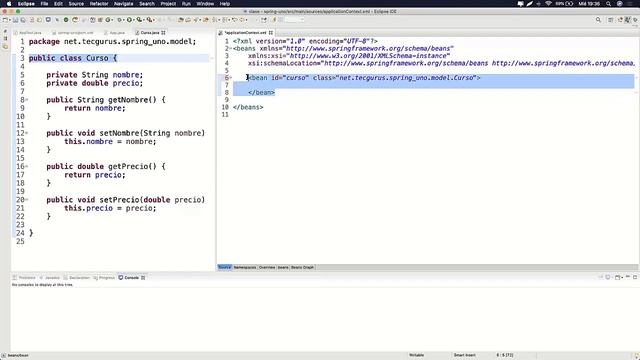Screen dimensions: 640x360
Task: Switch to the Curso.java editor tab
Action: (149, 33)
